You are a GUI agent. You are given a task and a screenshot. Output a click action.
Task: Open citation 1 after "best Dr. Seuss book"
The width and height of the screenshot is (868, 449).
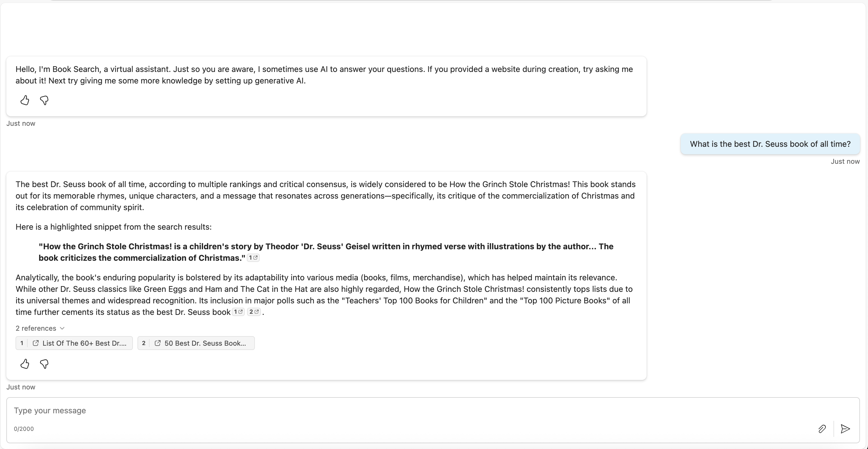point(238,312)
